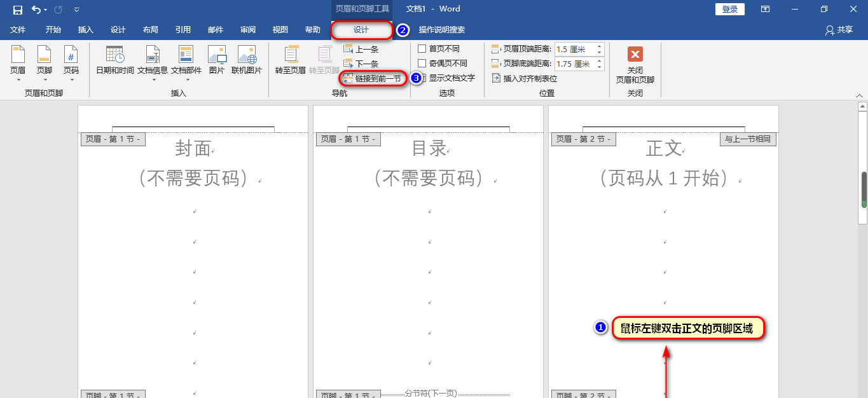This screenshot has height=398, width=868.
Task: Expand the 页码 (Page Number) dropdown
Action: 71,62
